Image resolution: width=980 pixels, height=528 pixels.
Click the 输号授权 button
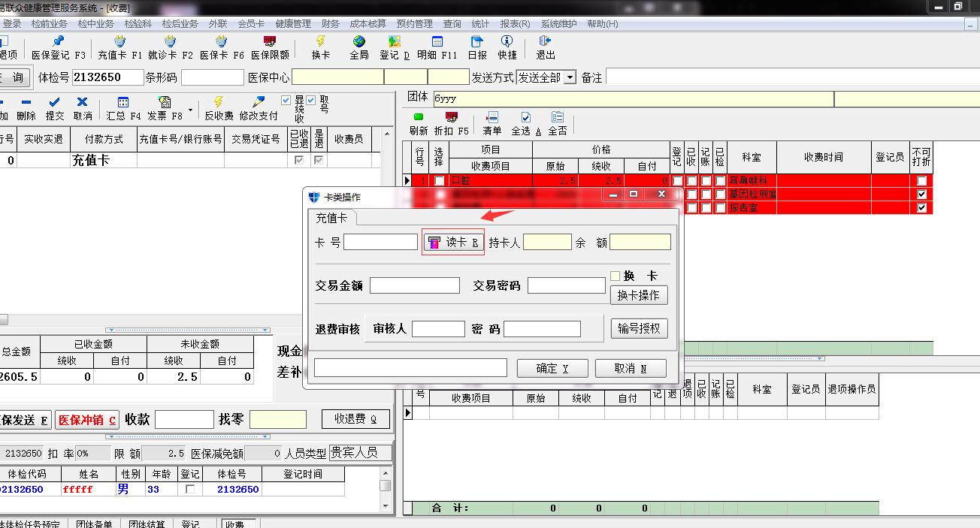639,328
